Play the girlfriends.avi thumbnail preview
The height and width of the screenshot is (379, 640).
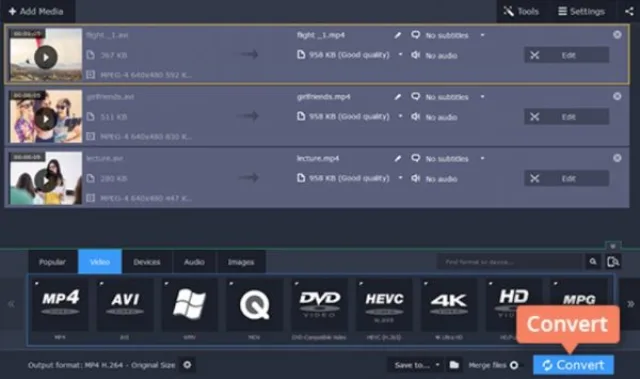coord(46,119)
